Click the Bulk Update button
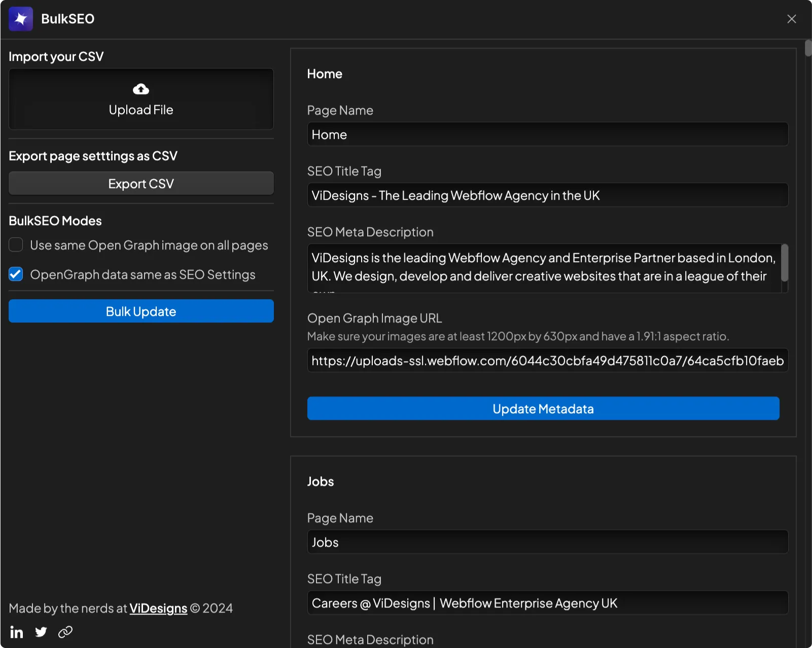 click(x=141, y=311)
